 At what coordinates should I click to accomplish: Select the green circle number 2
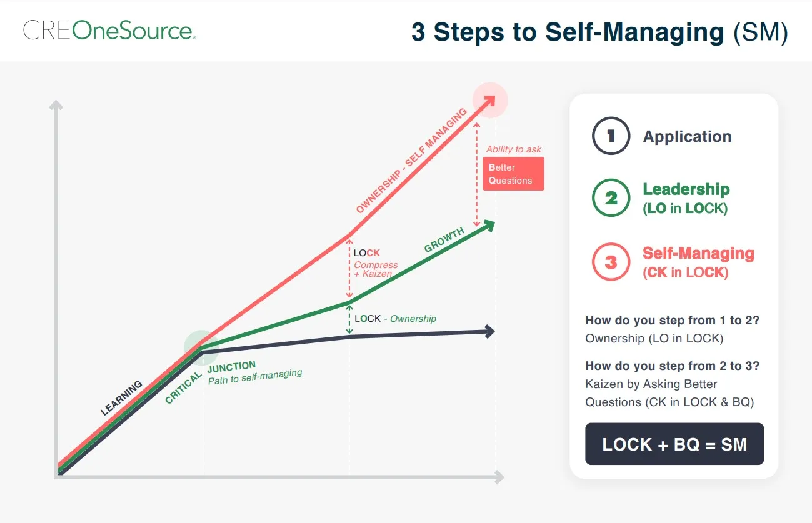[x=611, y=198]
